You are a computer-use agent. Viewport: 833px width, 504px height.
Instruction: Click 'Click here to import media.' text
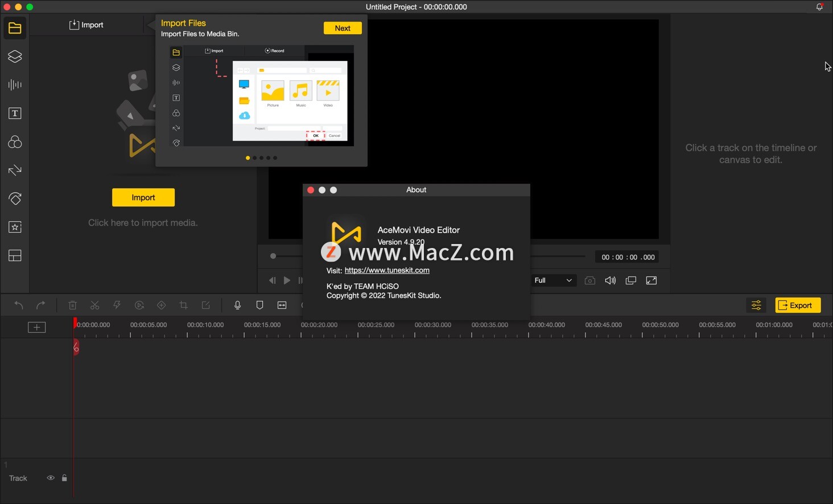(143, 223)
